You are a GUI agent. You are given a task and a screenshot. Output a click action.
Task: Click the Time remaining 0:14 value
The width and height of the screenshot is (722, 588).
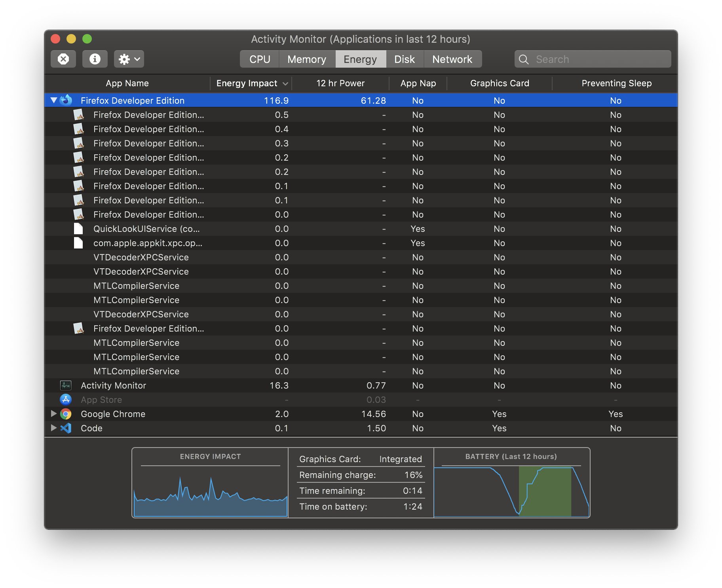point(412,491)
